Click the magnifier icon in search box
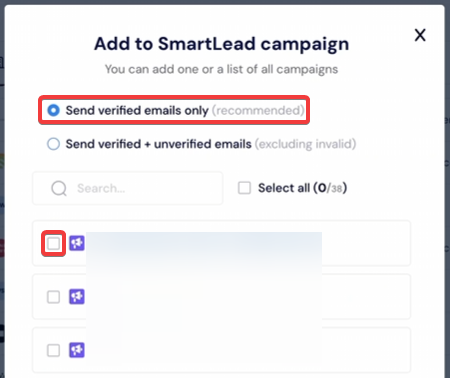This screenshot has height=378, width=450. tap(59, 188)
